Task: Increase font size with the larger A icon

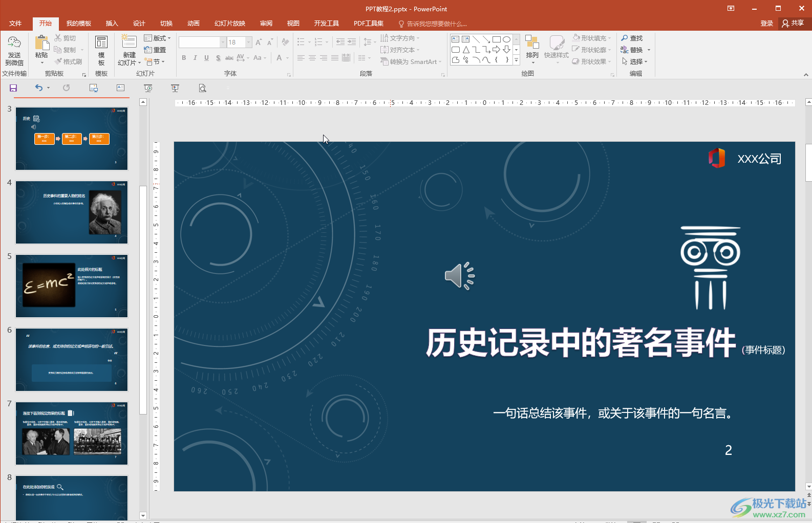Action: point(259,42)
